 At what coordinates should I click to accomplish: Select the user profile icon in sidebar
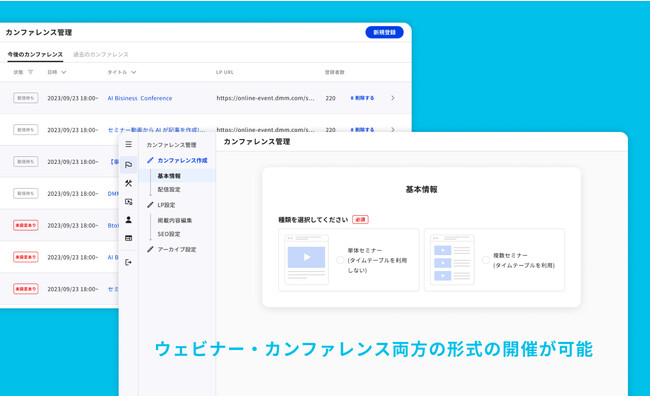129,220
